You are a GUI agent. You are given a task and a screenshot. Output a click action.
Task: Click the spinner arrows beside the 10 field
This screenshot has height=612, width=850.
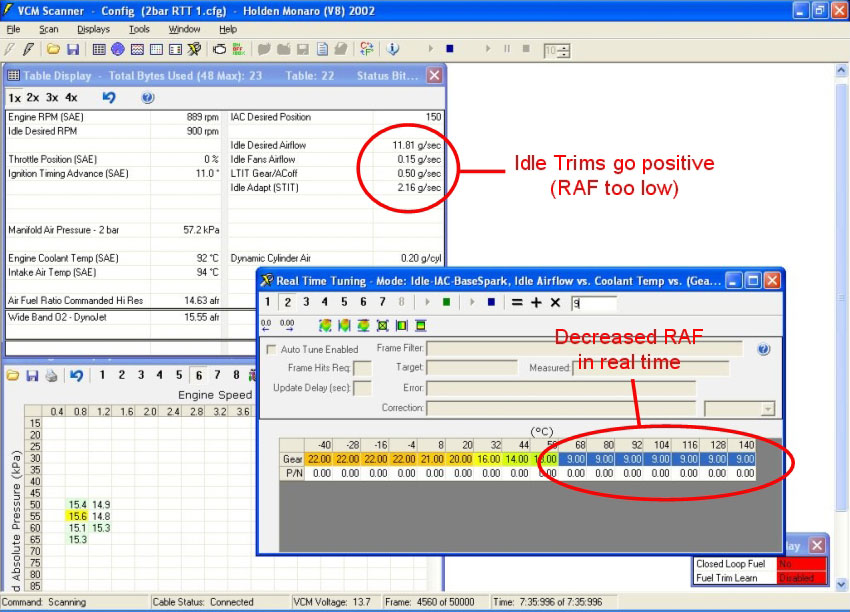click(564, 50)
